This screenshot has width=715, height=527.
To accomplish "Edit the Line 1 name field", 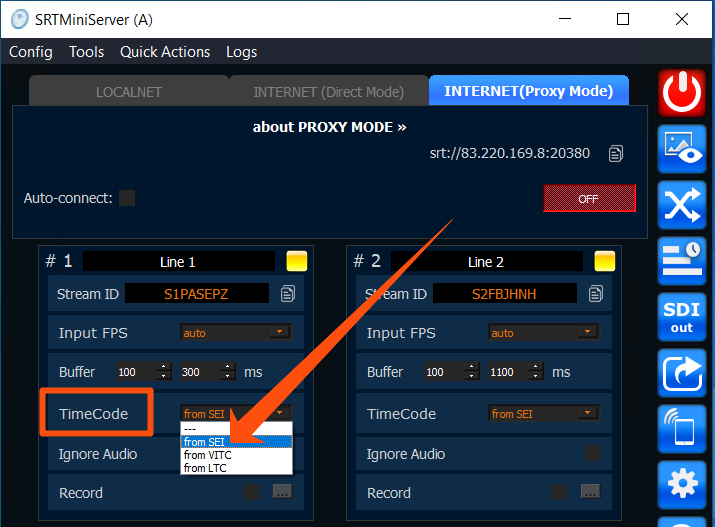I will click(x=179, y=262).
